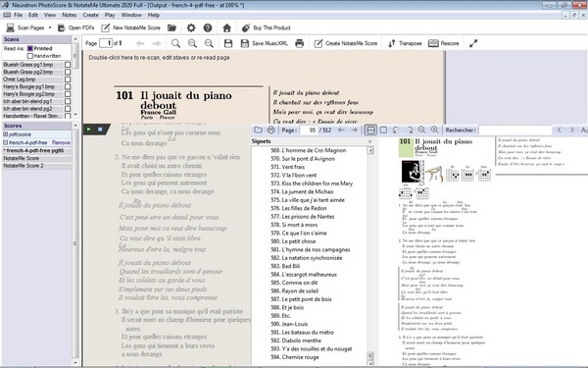The height and width of the screenshot is (368, 588).
Task: Click the open folder toolbar icon
Action: [x=171, y=27]
